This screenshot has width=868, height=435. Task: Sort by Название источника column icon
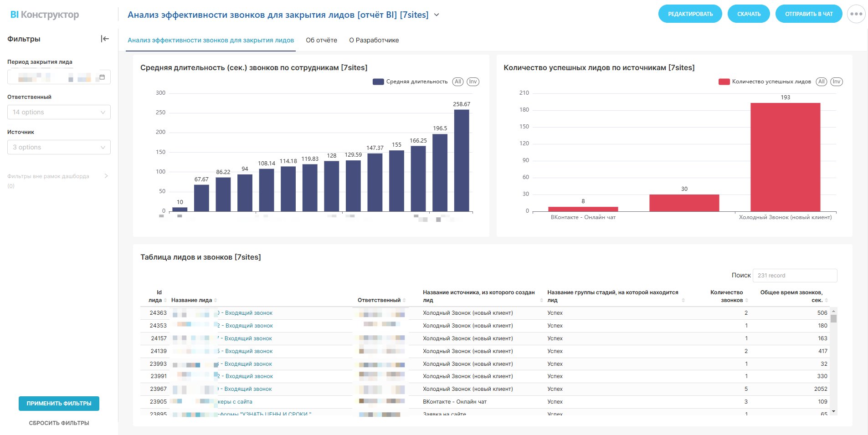point(541,300)
